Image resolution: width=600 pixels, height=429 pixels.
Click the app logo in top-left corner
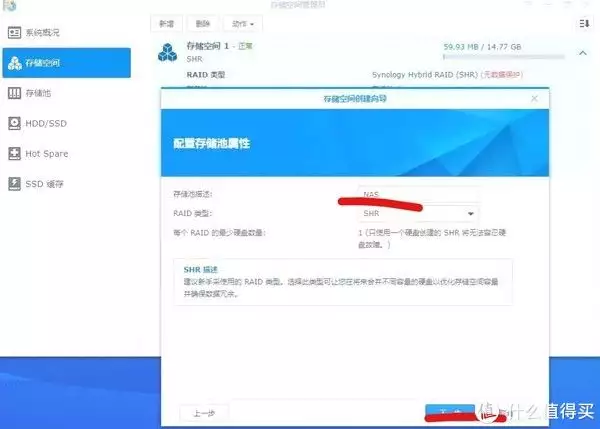pos(10,5)
